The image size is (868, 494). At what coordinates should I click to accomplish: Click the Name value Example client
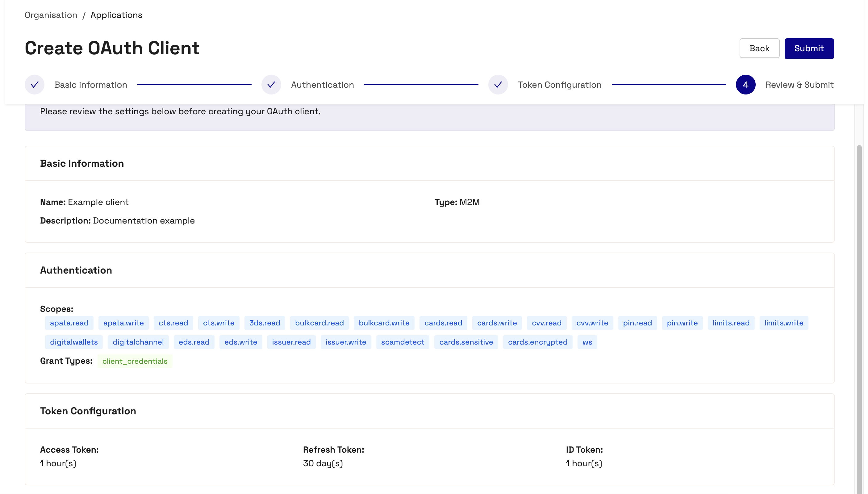[98, 202]
